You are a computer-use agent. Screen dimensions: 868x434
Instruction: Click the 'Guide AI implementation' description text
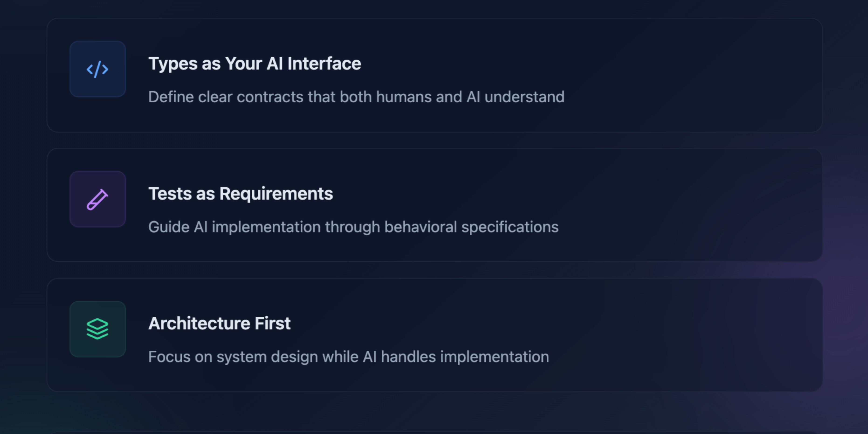pos(353,227)
